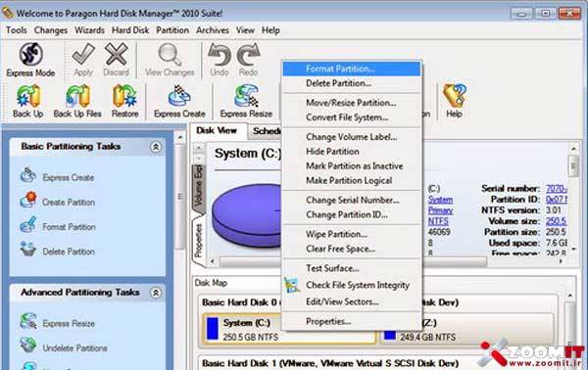The height and width of the screenshot is (370, 588).
Task: Click the Volume size value link
Action: (x=556, y=221)
